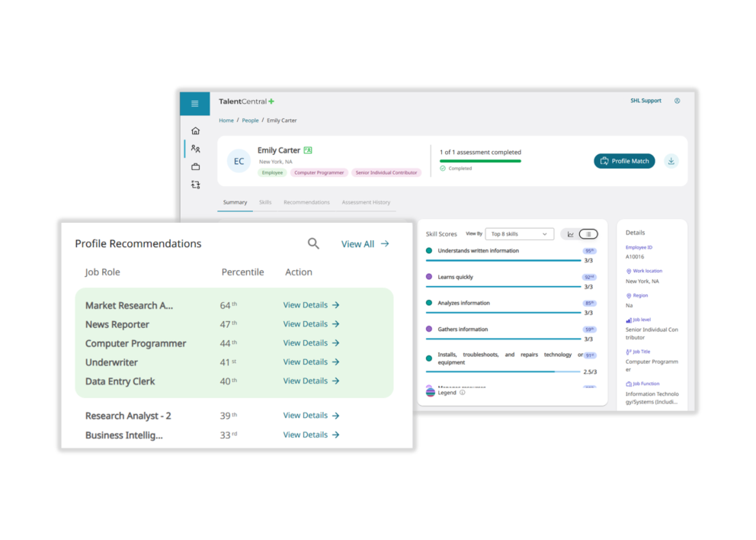Open the Top 8 skills dropdown
This screenshot has width=756, height=540.
point(519,234)
